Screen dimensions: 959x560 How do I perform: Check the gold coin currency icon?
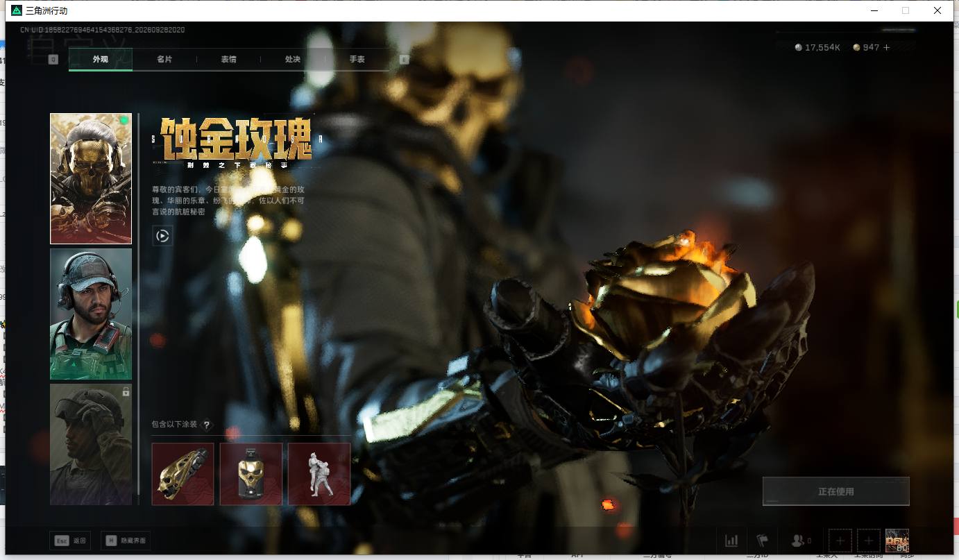pyautogui.click(x=857, y=47)
